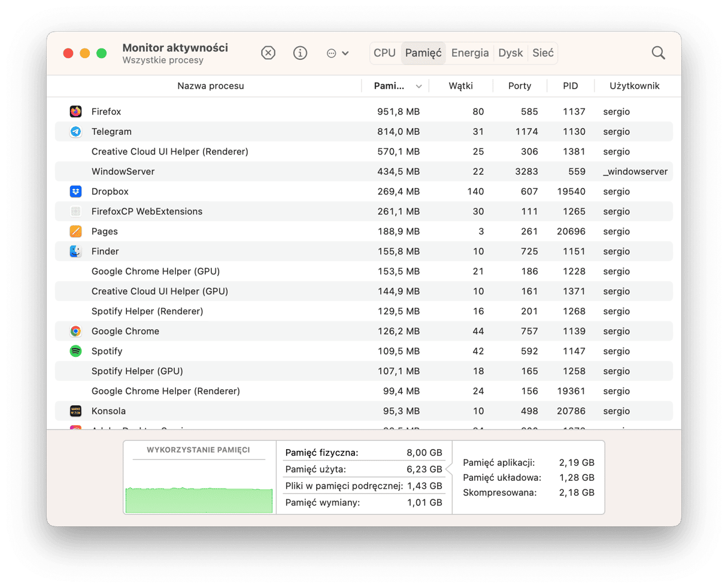Click the Pamięć fizyczna 8,00 GB entry
The height and width of the screenshot is (588, 728).
[x=364, y=453]
